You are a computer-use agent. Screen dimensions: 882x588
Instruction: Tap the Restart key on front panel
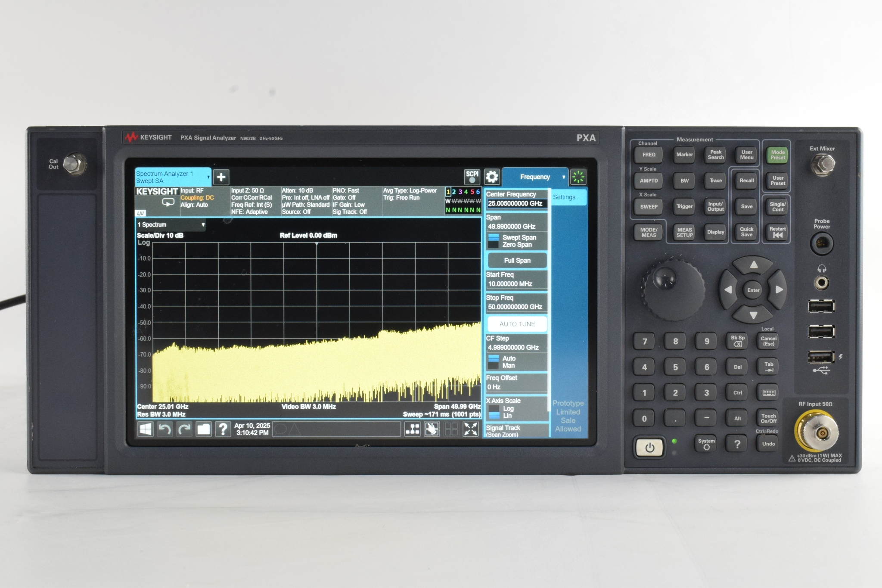tap(778, 232)
